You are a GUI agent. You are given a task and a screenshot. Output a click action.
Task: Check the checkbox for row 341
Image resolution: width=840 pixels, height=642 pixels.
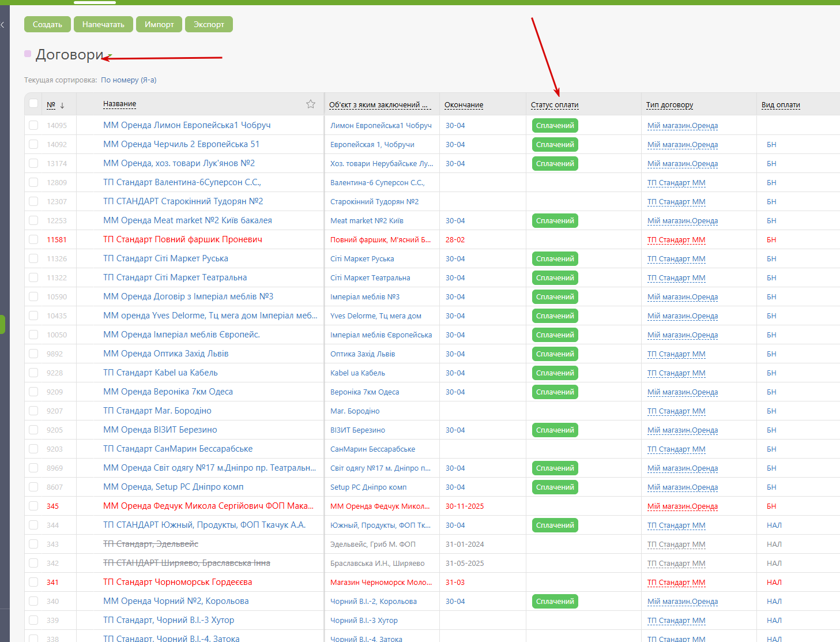[33, 582]
